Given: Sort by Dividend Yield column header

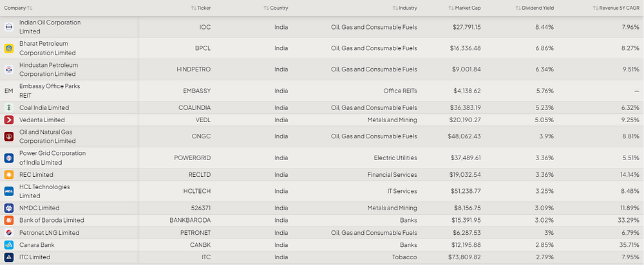Looking at the screenshot, I should point(535,8).
